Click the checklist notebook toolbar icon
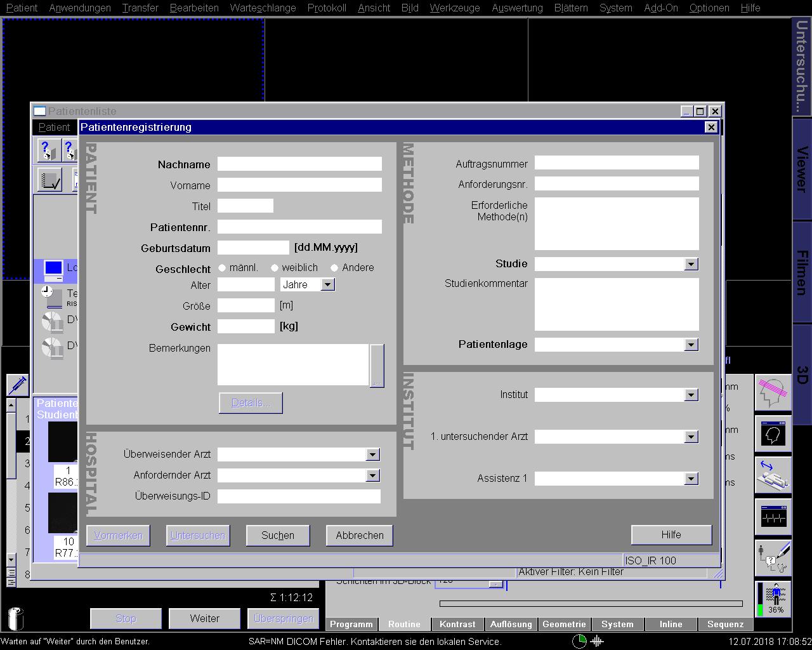 pos(50,181)
